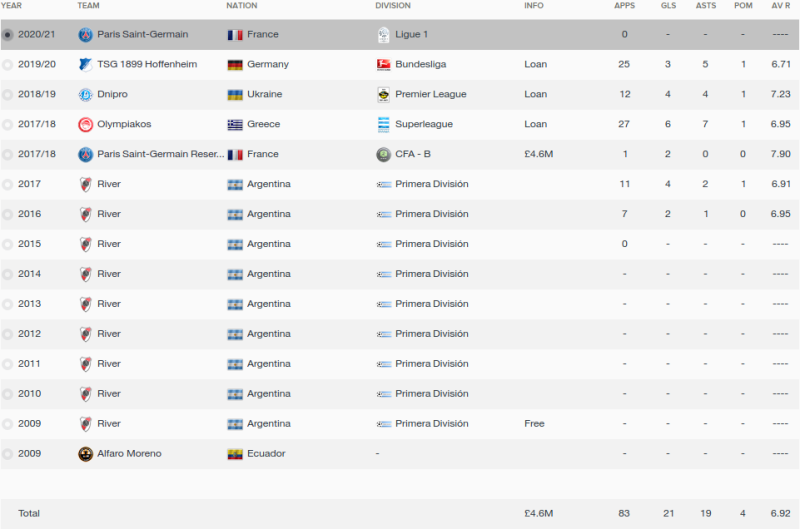Click the River badge in the 2010 row
This screenshot has width=800, height=529.
85,394
